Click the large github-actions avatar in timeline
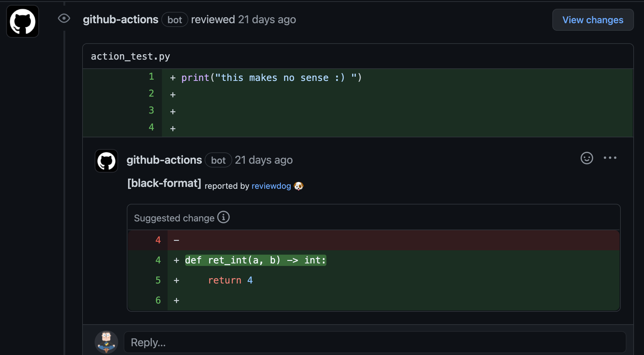Image resolution: width=644 pixels, height=355 pixels. [x=23, y=21]
